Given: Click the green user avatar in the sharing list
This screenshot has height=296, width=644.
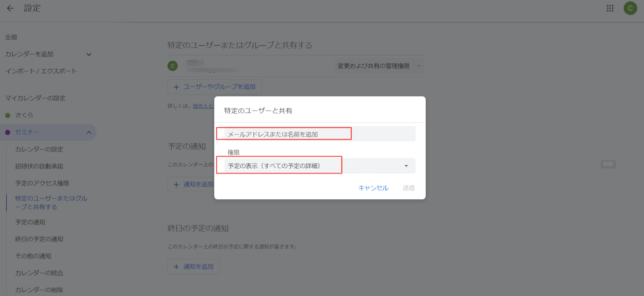Looking at the screenshot, I should 172,66.
